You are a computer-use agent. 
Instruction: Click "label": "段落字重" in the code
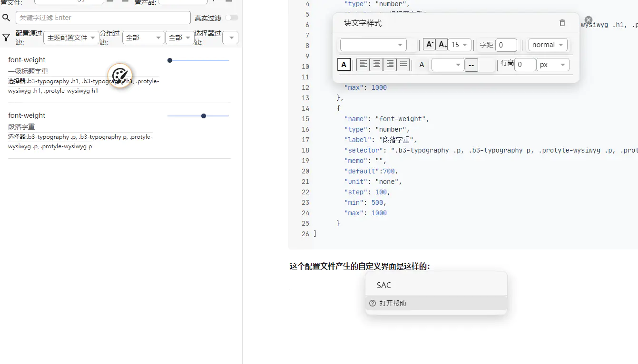coord(381,140)
